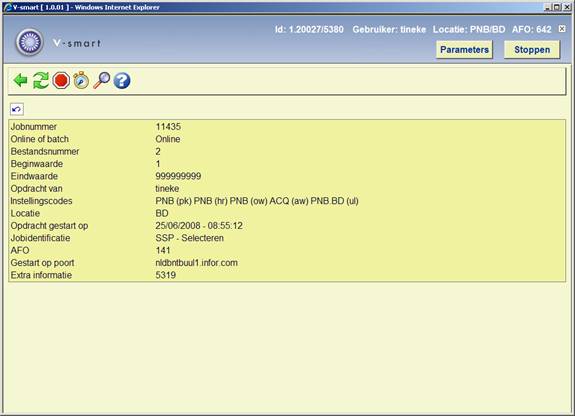Click the green refresh arrows icon
575x416 pixels.
coord(41,80)
